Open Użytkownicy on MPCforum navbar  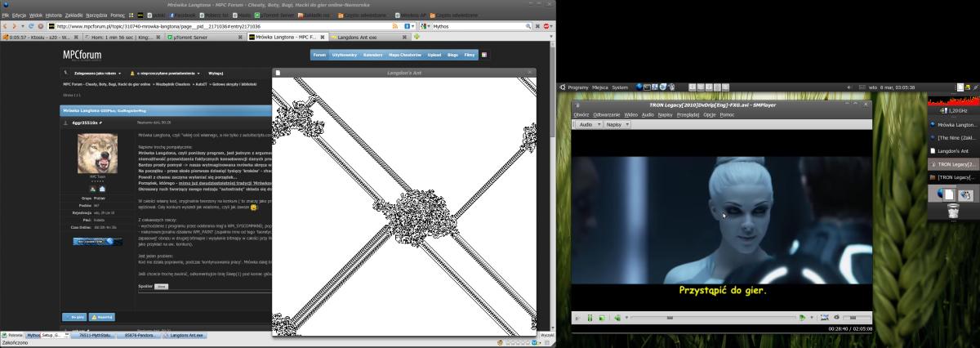344,55
